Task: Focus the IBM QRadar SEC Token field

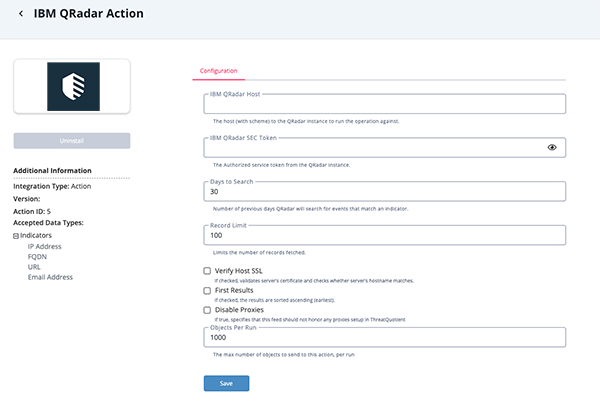Action: 385,148
